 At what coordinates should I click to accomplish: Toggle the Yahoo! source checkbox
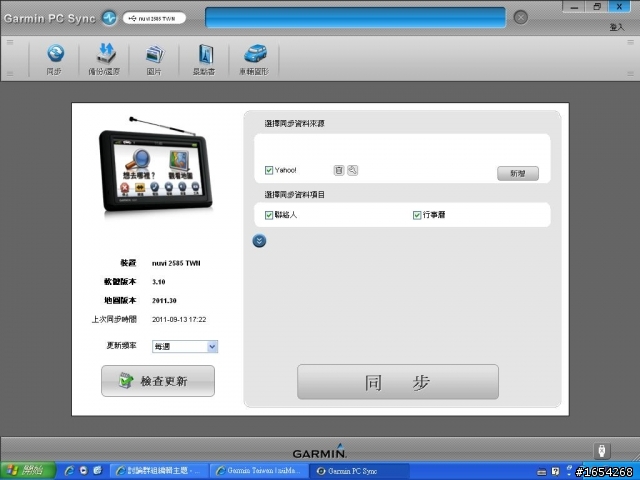[269, 170]
